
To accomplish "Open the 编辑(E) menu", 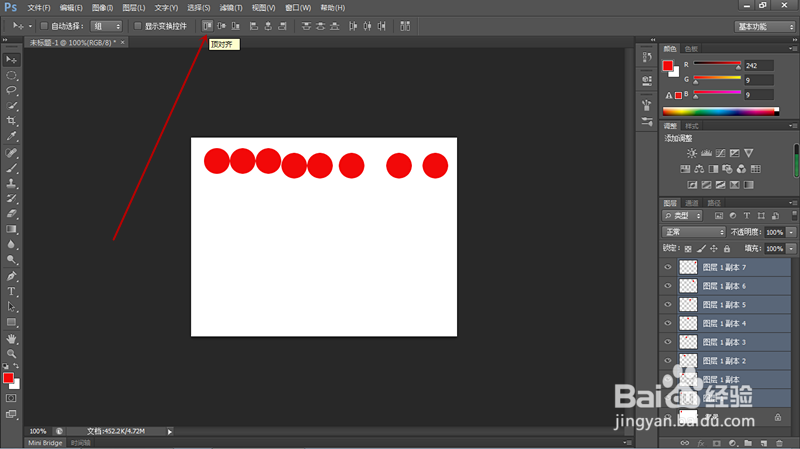I will (71, 8).
